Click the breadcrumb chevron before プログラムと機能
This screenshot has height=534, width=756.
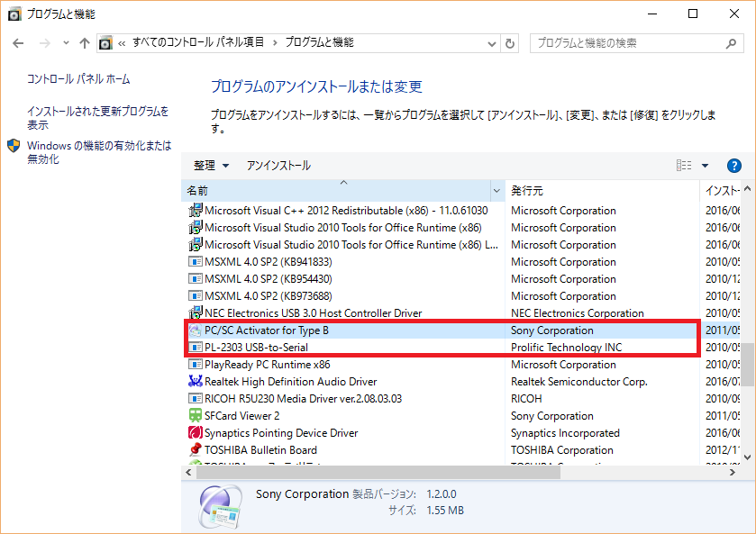pyautogui.click(x=275, y=43)
